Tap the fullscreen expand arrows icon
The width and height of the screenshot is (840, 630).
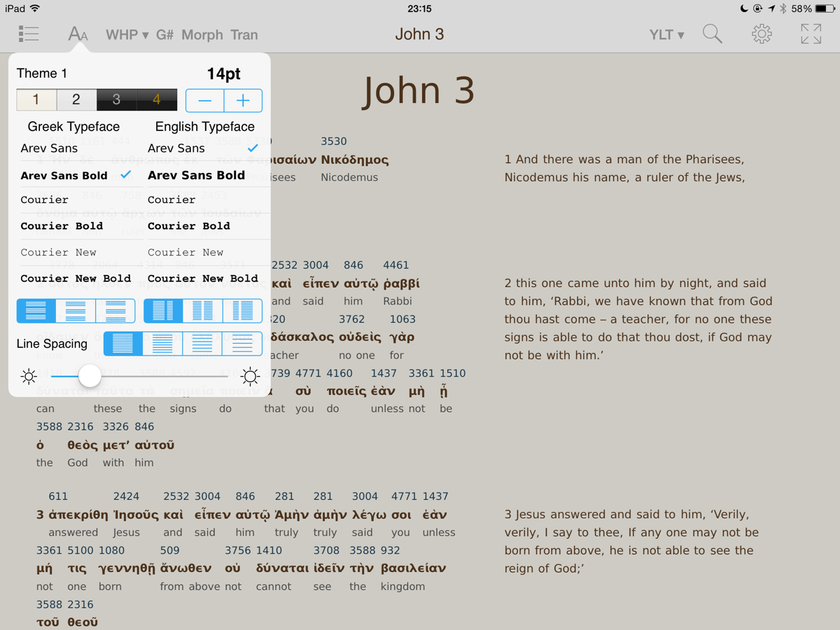(x=811, y=34)
